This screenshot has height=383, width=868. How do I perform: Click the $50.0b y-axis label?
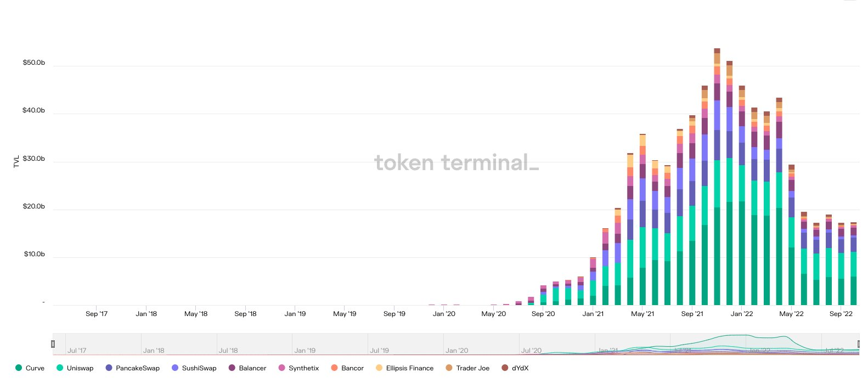[34, 63]
